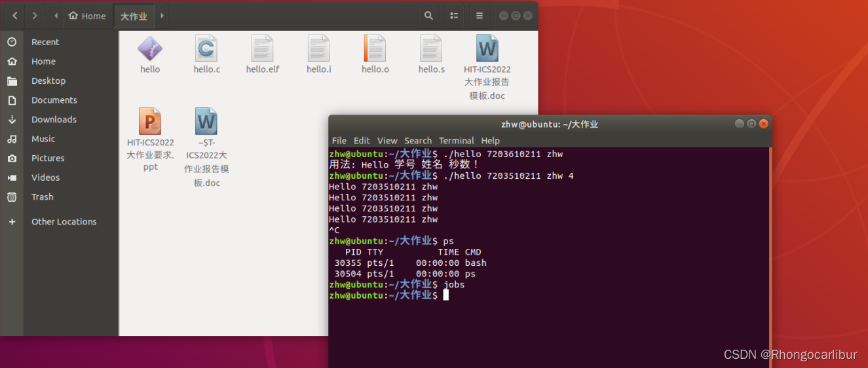Click the Pictures camera sidebar icon
Screen dimensions: 868x368
click(12, 158)
